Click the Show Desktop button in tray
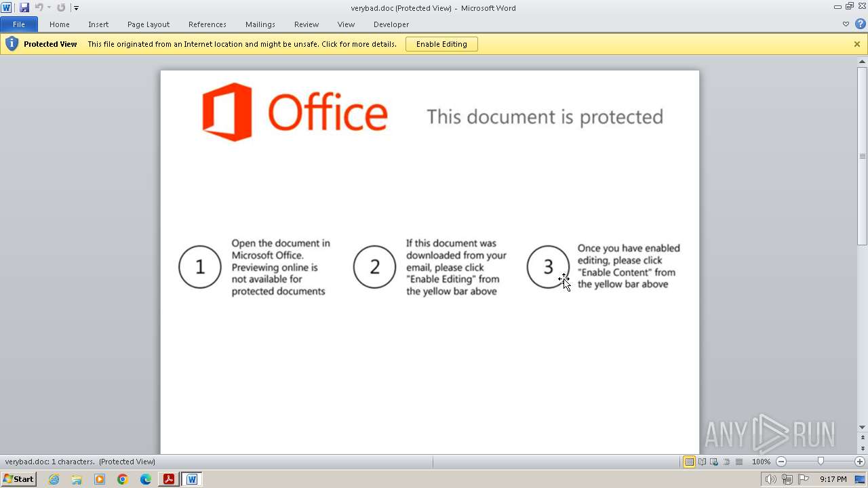The width and height of the screenshot is (868, 488). point(860,479)
